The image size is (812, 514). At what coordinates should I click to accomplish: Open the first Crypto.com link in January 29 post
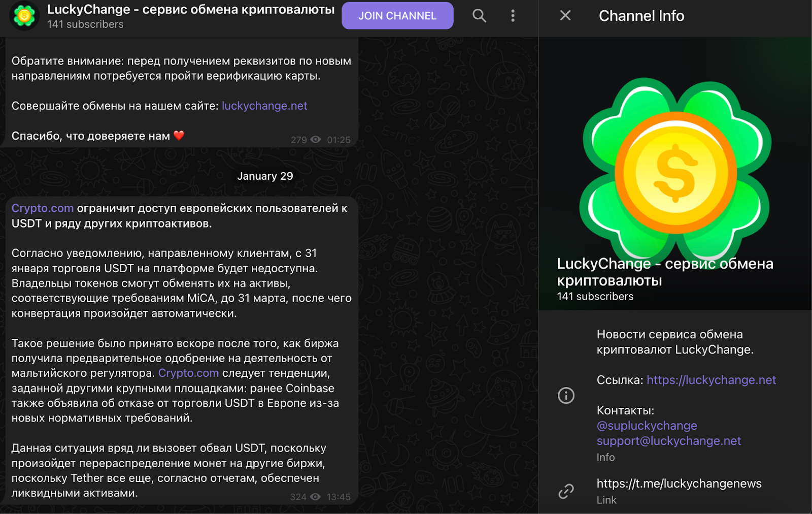(x=43, y=208)
